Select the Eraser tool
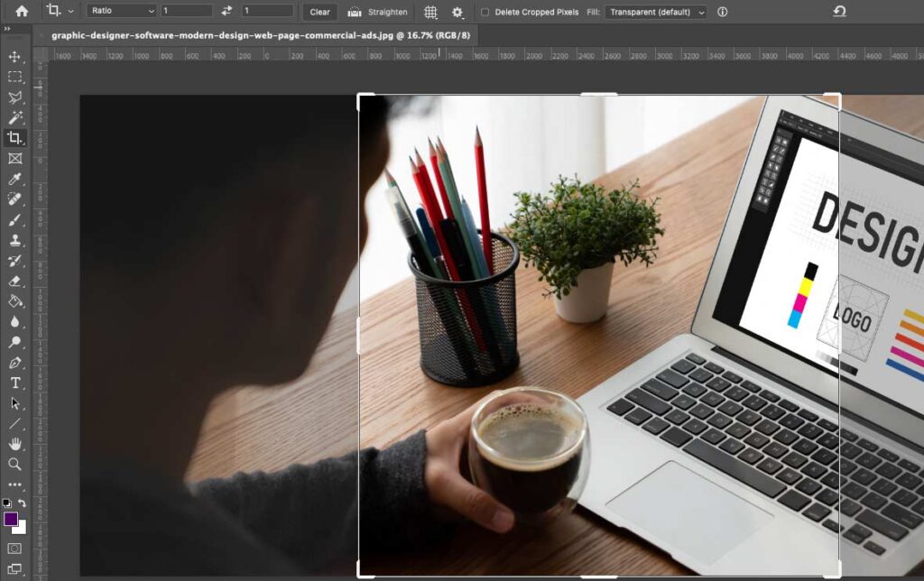Image resolution: width=924 pixels, height=581 pixels. [x=14, y=281]
